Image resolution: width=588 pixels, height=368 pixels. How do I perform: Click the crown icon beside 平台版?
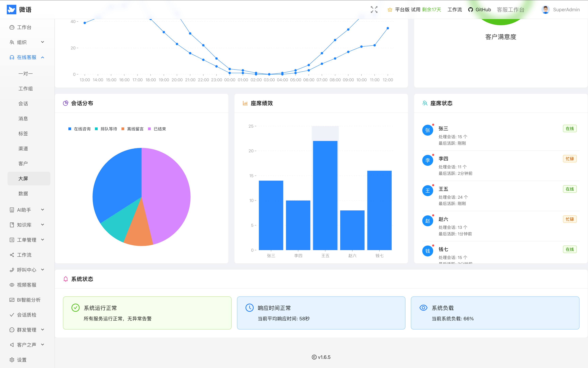click(390, 10)
